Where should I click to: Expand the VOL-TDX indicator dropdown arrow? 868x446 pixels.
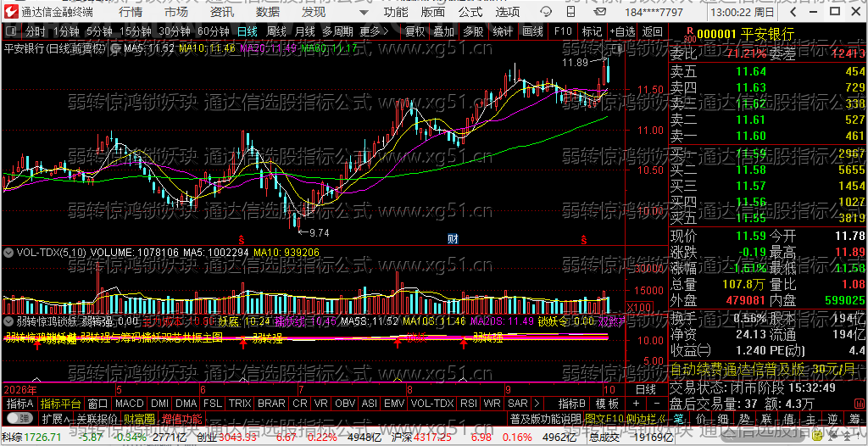coord(8,252)
